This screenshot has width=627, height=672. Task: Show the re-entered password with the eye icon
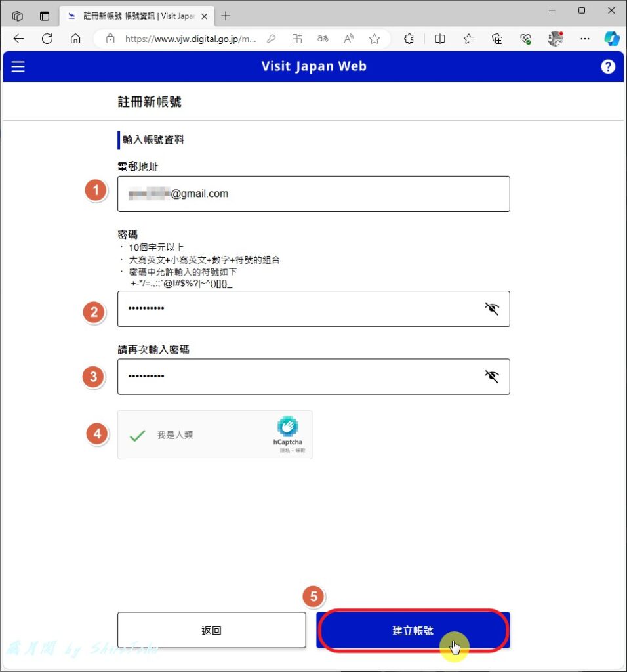click(x=491, y=376)
